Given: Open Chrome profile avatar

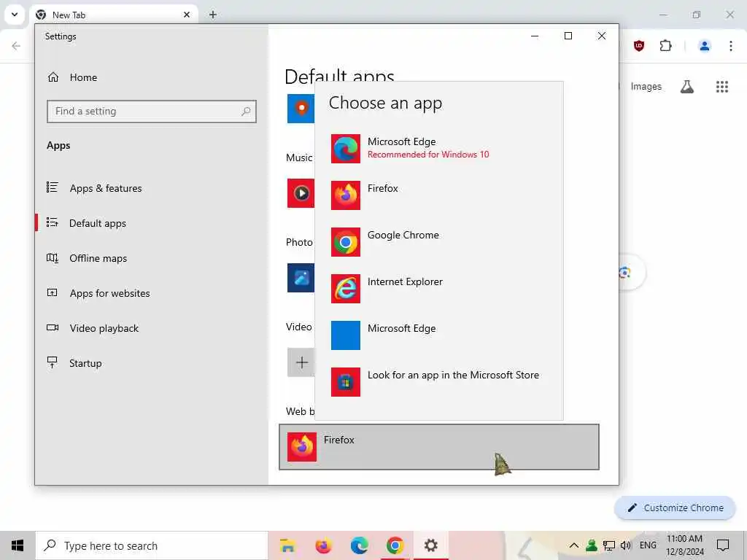Looking at the screenshot, I should pyautogui.click(x=704, y=46).
